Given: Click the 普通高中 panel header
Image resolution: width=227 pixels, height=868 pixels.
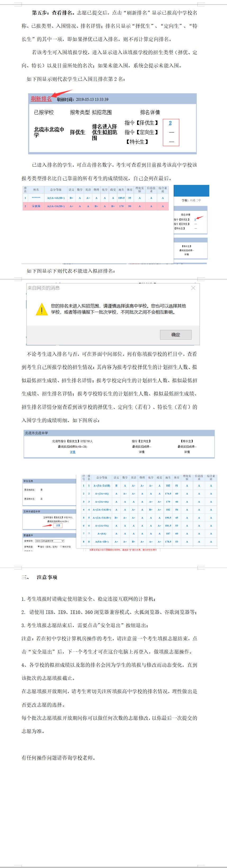Looking at the screenshot, I should click(49, 535).
